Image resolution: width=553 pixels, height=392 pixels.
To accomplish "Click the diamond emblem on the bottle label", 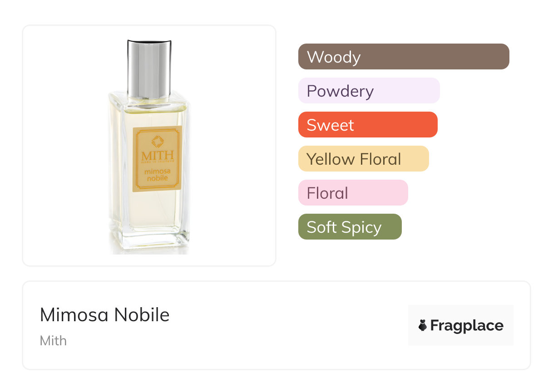I will pyautogui.click(x=157, y=141).
